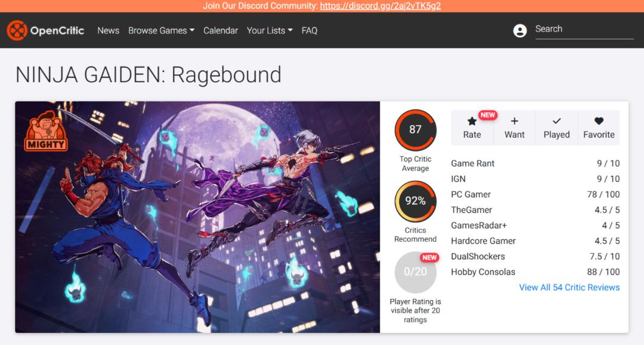Open the News menu item
This screenshot has width=644, height=345.
coord(108,30)
